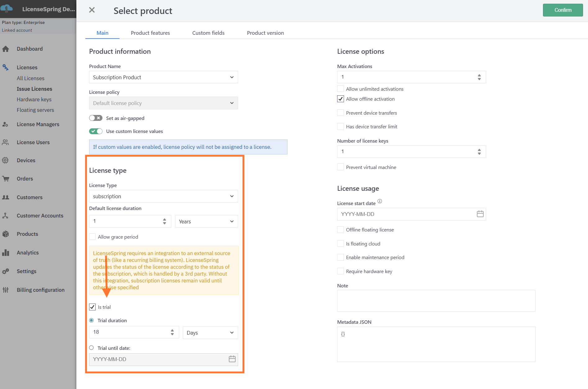Click the Orders shopping cart icon
This screenshot has height=389, width=588.
(6, 179)
